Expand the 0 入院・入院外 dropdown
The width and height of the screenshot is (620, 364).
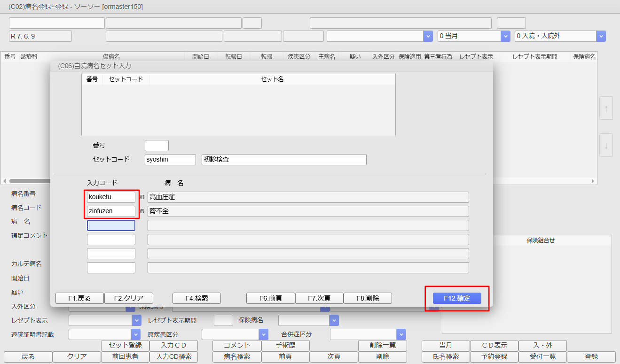coord(560,36)
